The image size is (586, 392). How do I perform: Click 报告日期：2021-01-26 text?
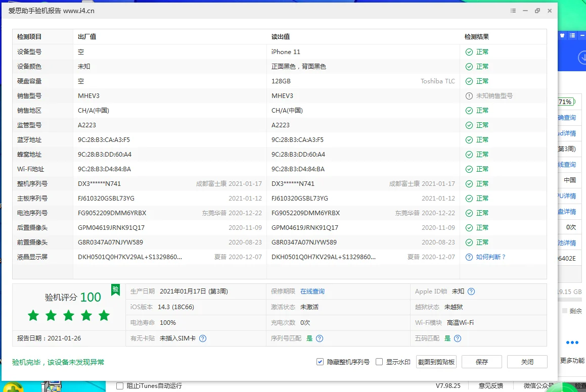coord(49,338)
